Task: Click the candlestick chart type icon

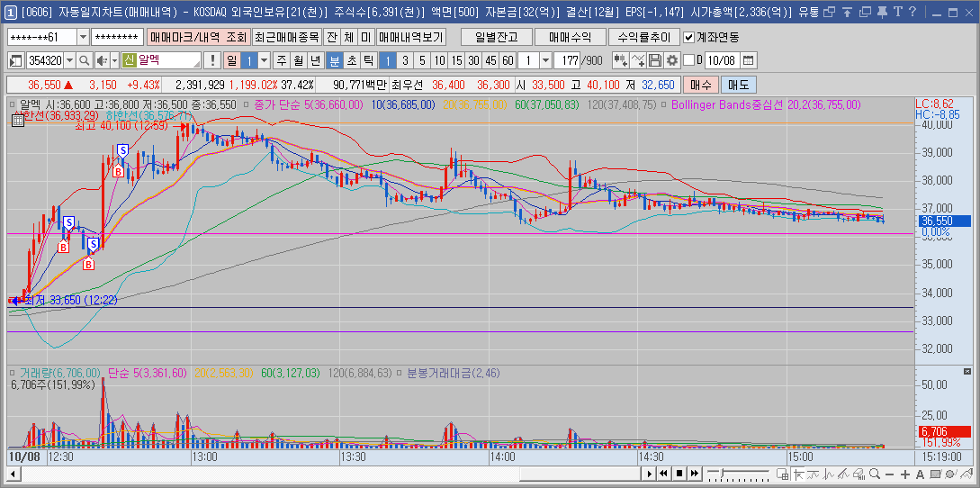Action: point(621,60)
